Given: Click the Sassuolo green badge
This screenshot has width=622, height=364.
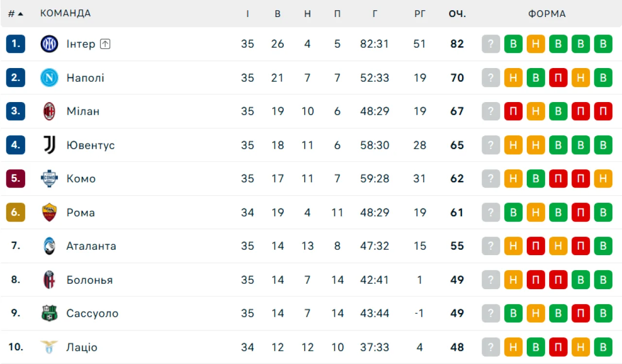Looking at the screenshot, I should click(x=49, y=313).
